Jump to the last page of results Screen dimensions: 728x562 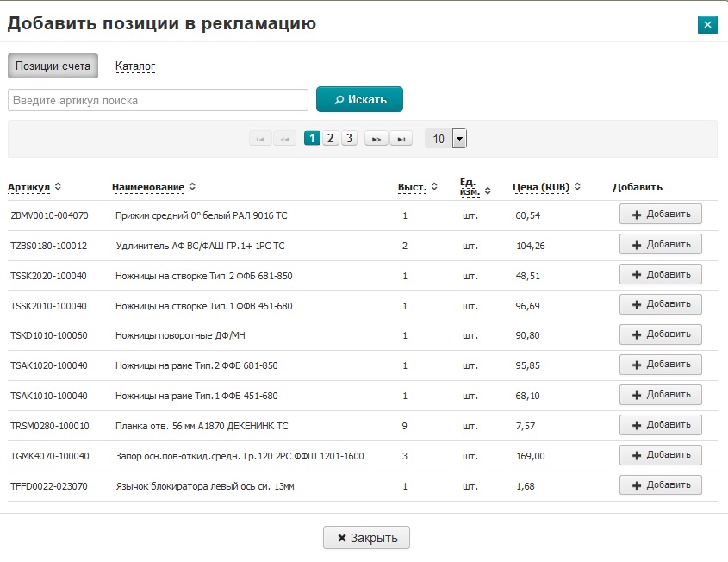coord(401,139)
